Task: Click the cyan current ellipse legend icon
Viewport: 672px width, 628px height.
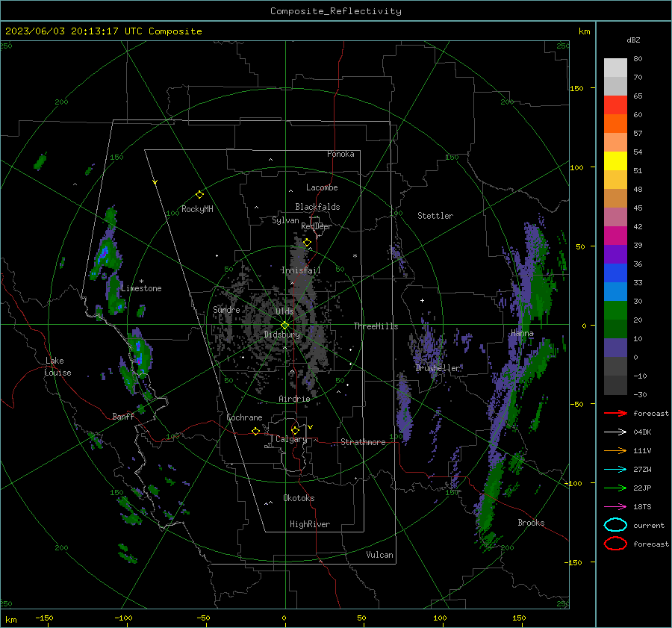Action: 615,525
